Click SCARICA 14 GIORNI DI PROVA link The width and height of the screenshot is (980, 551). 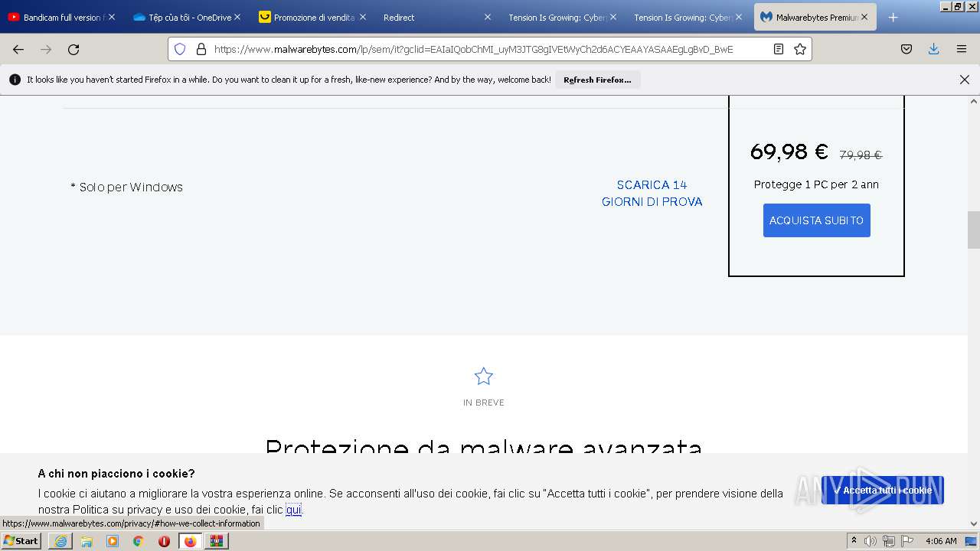click(x=652, y=194)
